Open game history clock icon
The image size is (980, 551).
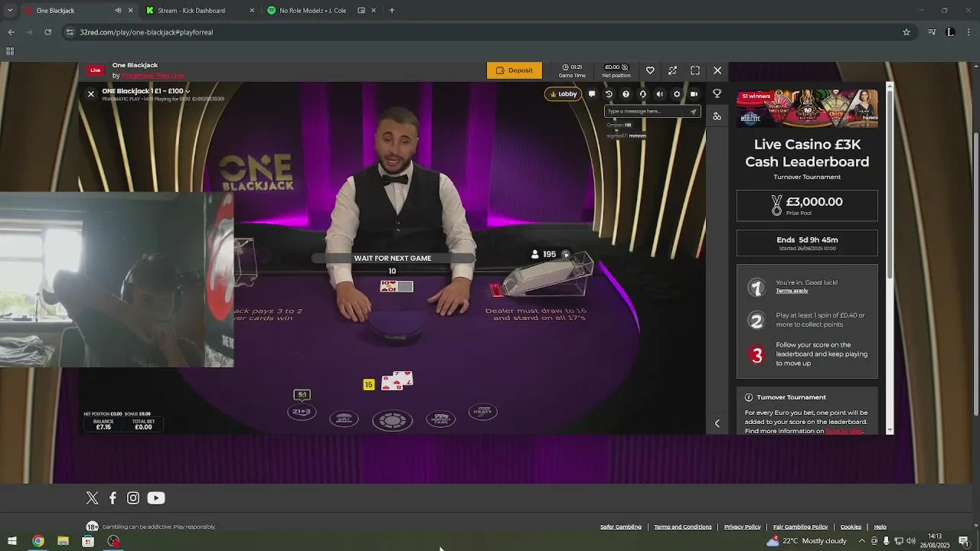(609, 94)
